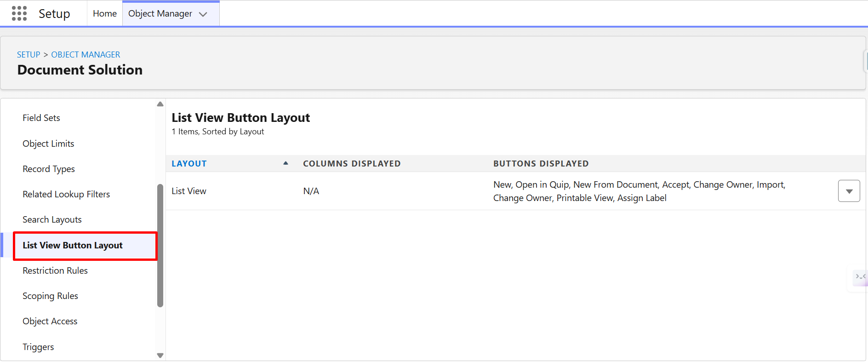Select Related Lookup Filters

click(66, 194)
